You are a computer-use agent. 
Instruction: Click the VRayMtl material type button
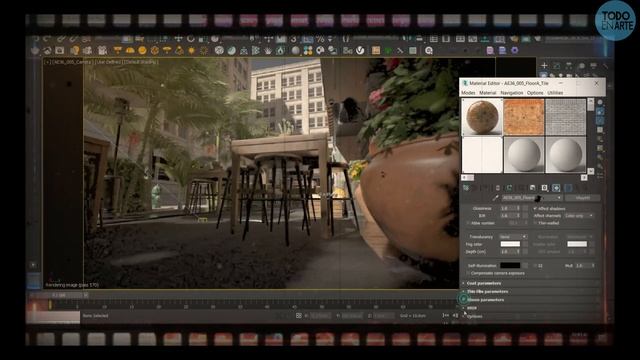pyautogui.click(x=582, y=198)
